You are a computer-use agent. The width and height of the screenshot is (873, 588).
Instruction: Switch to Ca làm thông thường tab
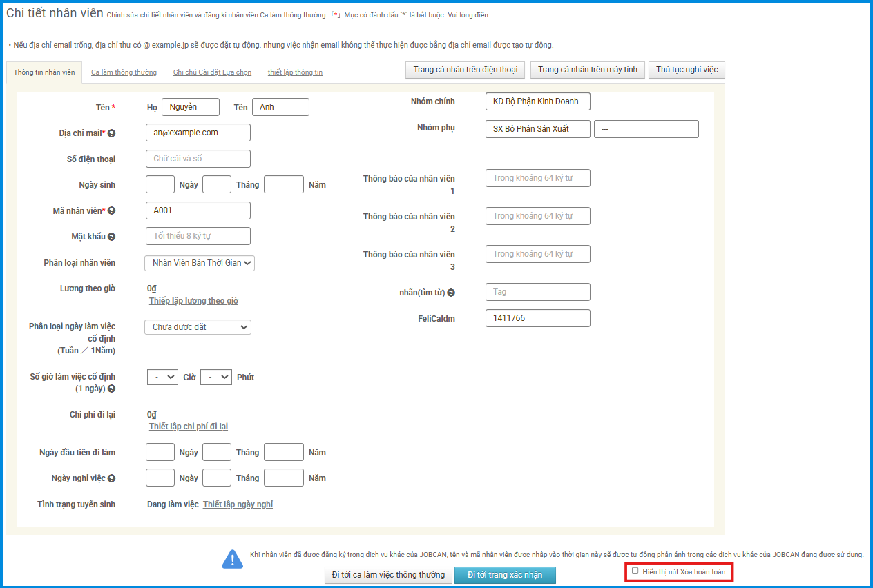[124, 72]
